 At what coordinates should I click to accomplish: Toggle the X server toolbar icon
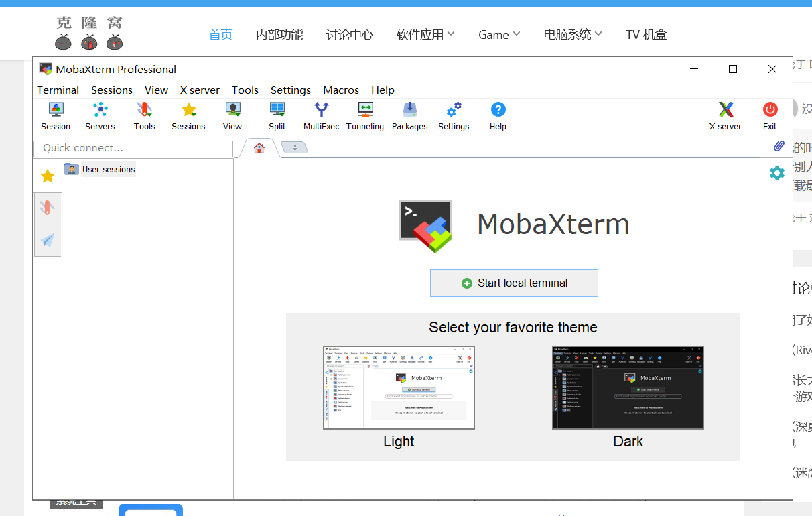(726, 116)
